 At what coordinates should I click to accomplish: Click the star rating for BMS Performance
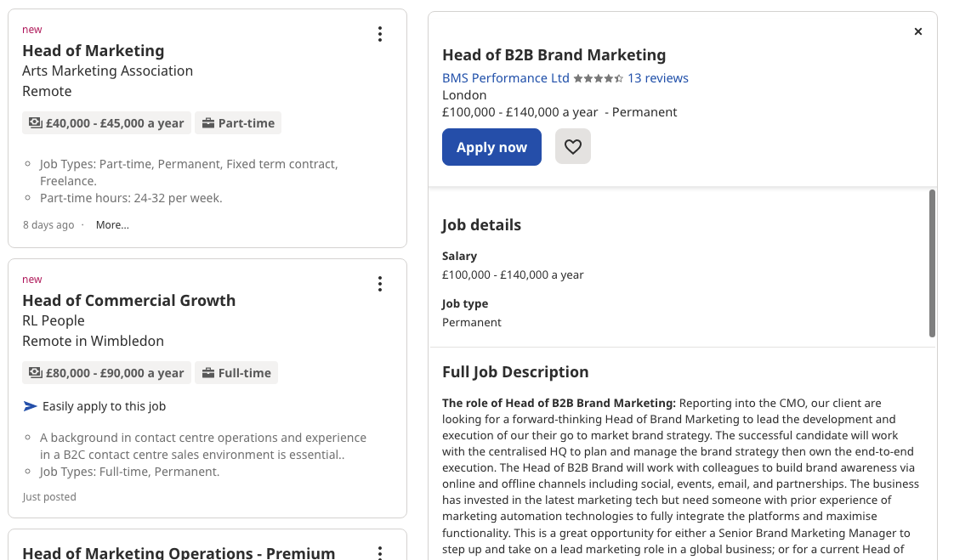point(599,78)
